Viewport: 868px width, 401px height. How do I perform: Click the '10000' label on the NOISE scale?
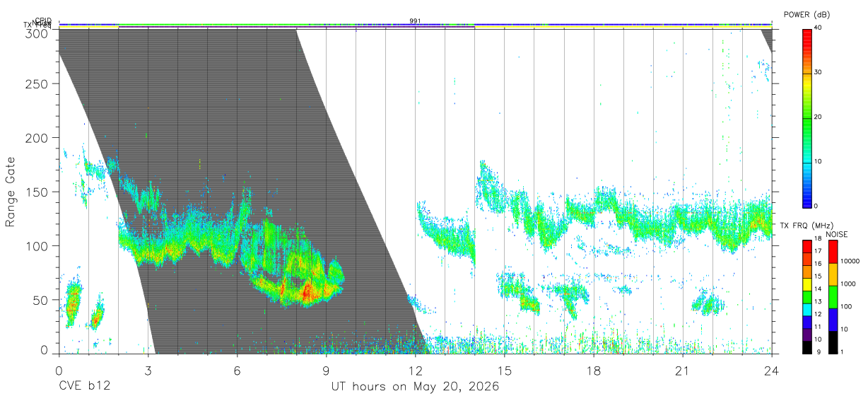[x=850, y=262]
